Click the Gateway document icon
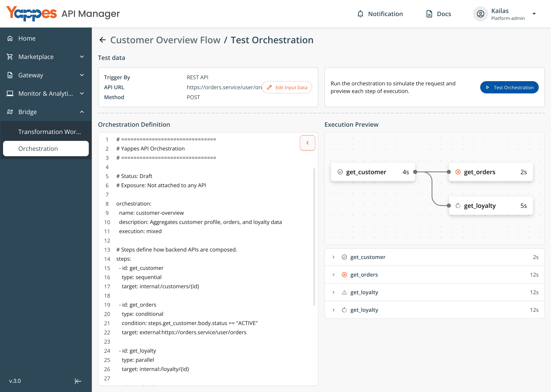The height and width of the screenshot is (392, 551). click(x=10, y=75)
